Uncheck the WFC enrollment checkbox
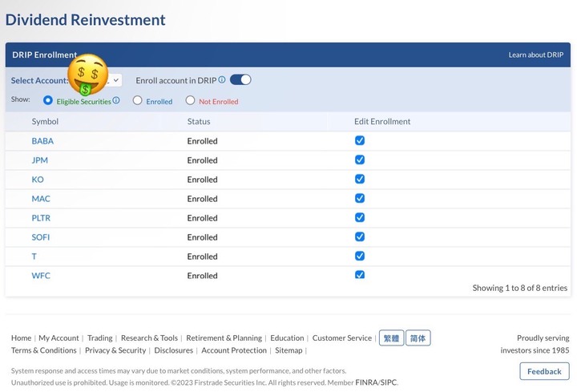Screen dimensions: 577x392 click(x=360, y=275)
